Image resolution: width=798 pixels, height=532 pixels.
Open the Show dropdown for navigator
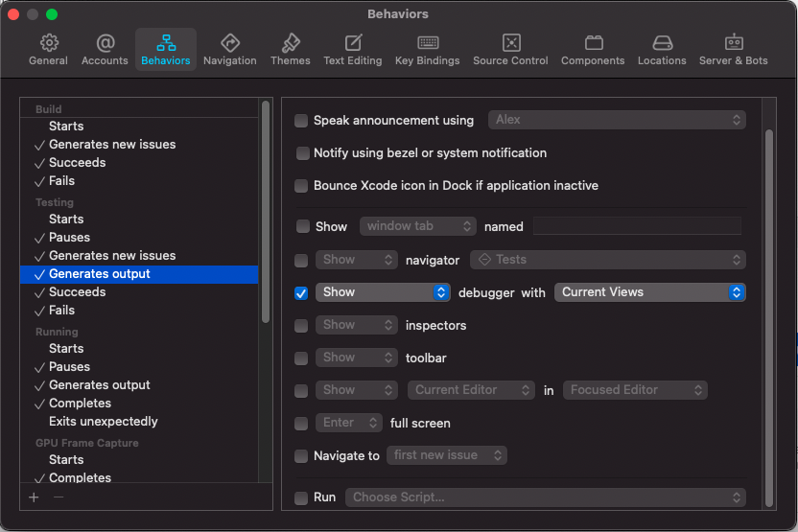point(357,260)
